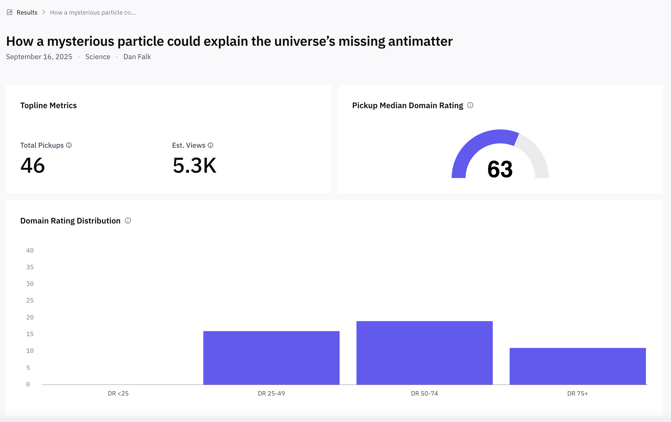Click the DR <25 axis label

pos(118,394)
